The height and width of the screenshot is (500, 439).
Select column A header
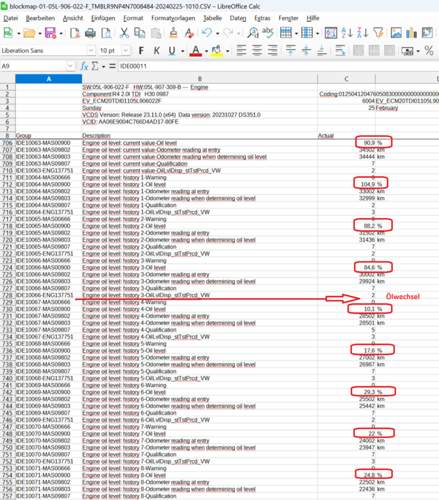(49, 79)
